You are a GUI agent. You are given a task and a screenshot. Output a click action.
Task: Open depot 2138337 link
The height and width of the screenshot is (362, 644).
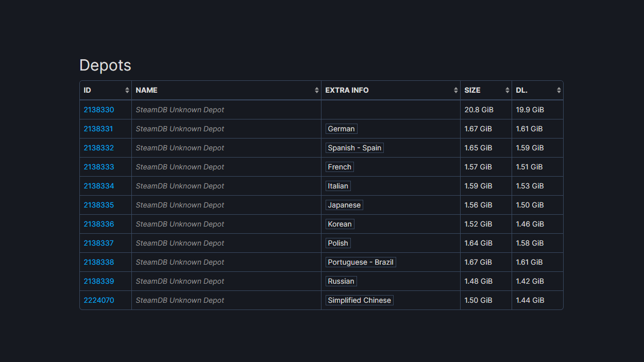pyautogui.click(x=98, y=243)
